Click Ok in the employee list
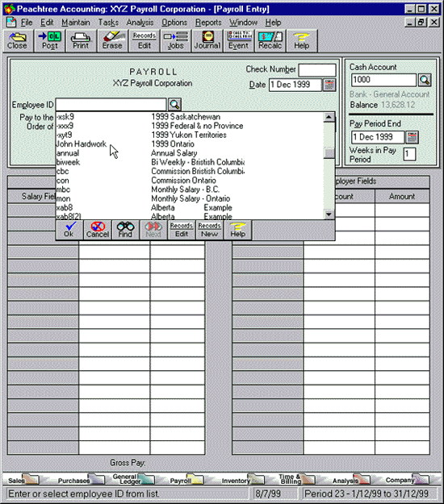The height and width of the screenshot is (504, 444). [x=69, y=230]
